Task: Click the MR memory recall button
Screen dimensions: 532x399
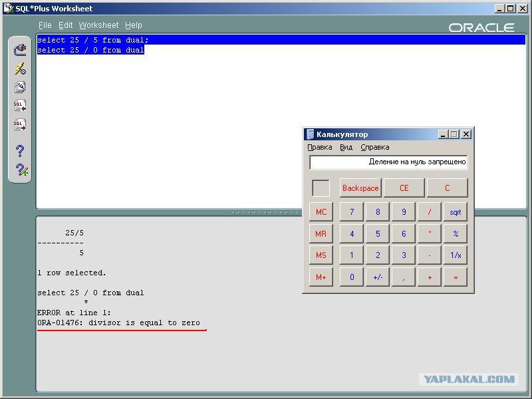Action: coord(321,234)
